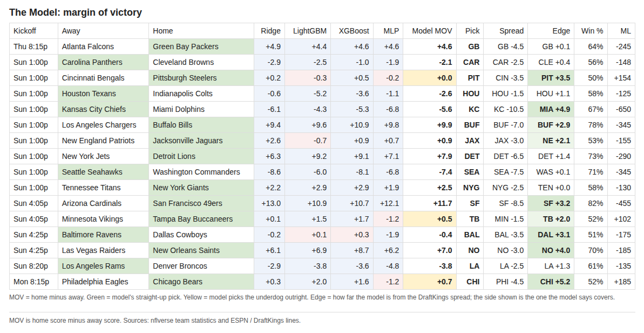
Task: Click the Home column header
Action: coord(201,31)
